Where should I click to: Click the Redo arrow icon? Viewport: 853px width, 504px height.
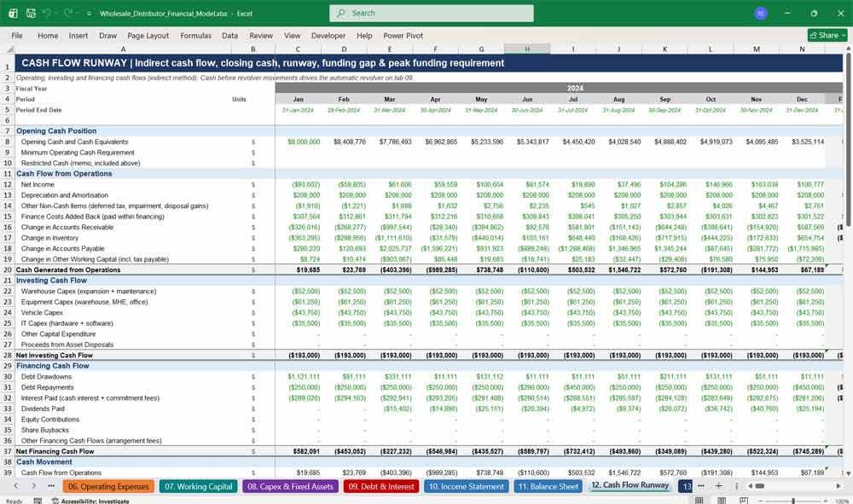(x=67, y=13)
